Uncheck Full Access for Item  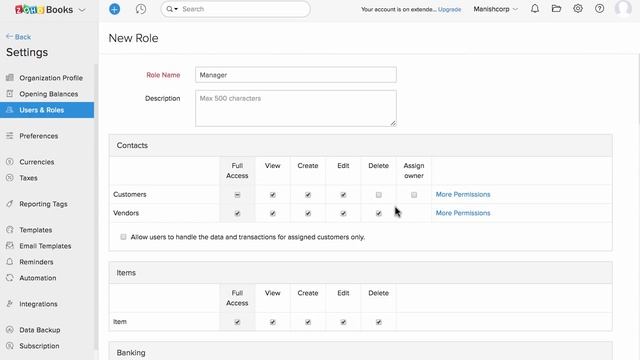(237, 322)
